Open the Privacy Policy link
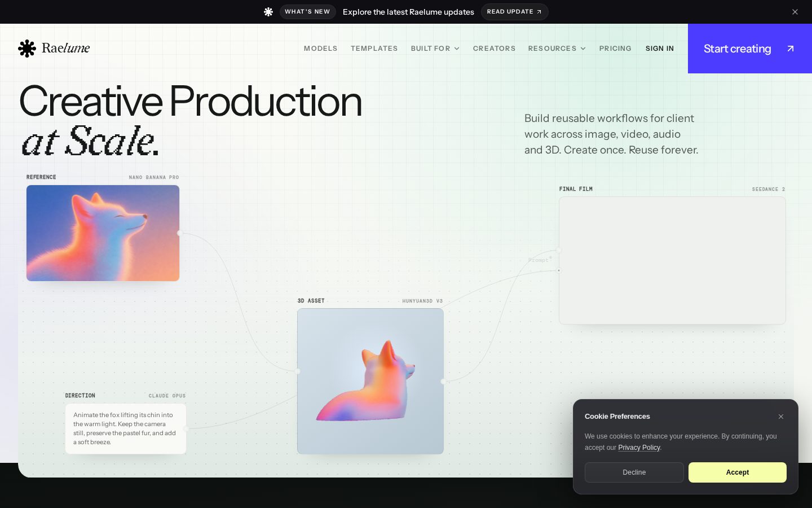The width and height of the screenshot is (812, 508). tap(639, 448)
